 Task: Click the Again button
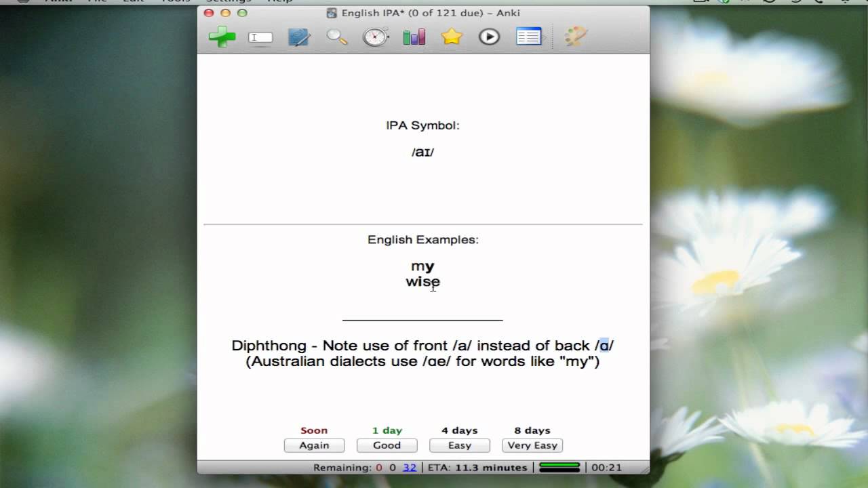point(314,445)
